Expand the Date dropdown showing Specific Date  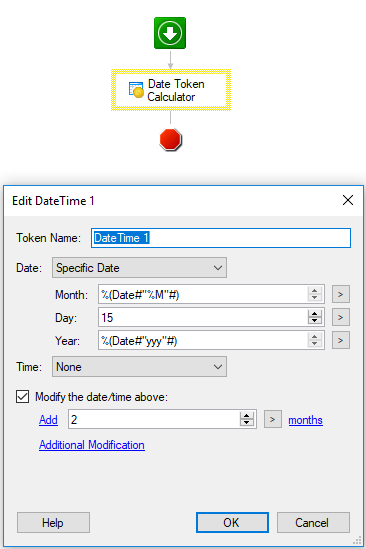pos(139,268)
